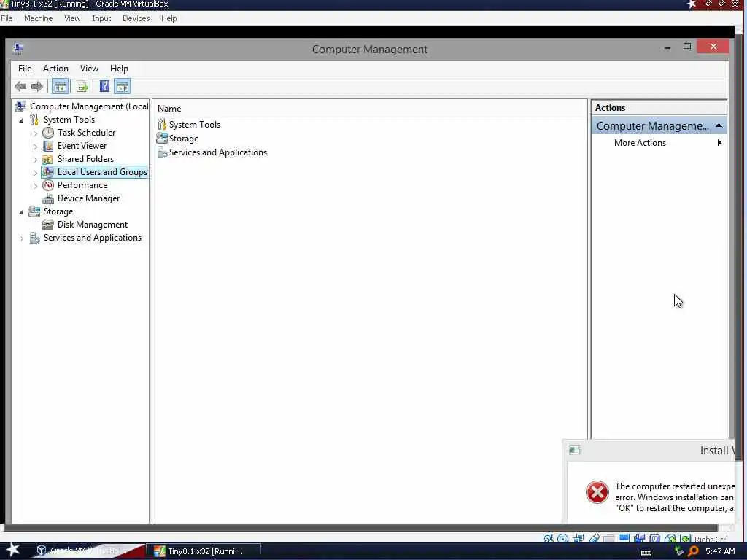Click the Name column header
Screen dimensions: 747x560
(169, 109)
